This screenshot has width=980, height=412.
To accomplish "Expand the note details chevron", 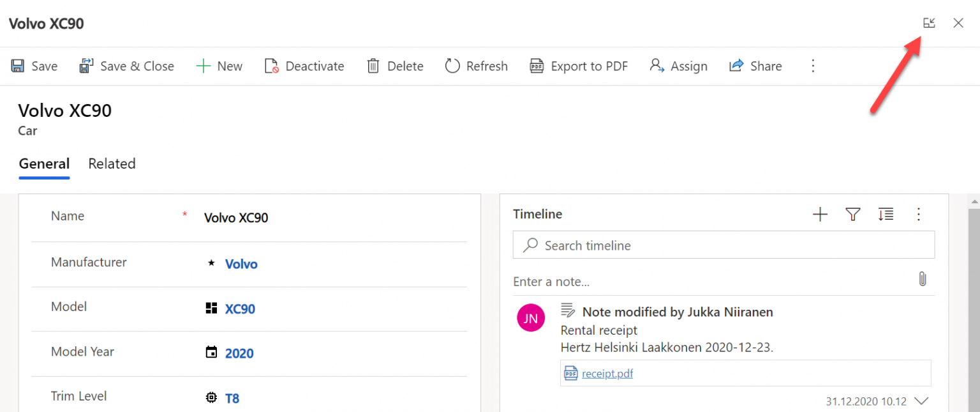I will pos(921,401).
